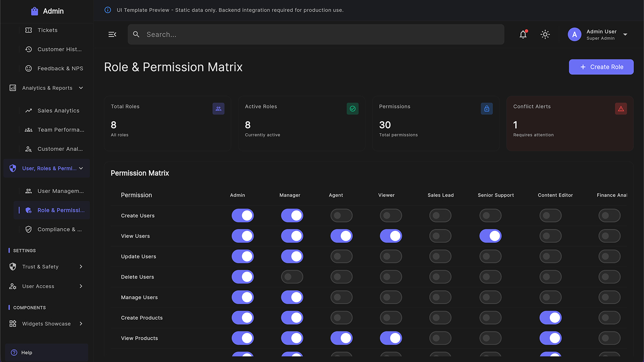Turn off View Users for Agent

(x=341, y=236)
